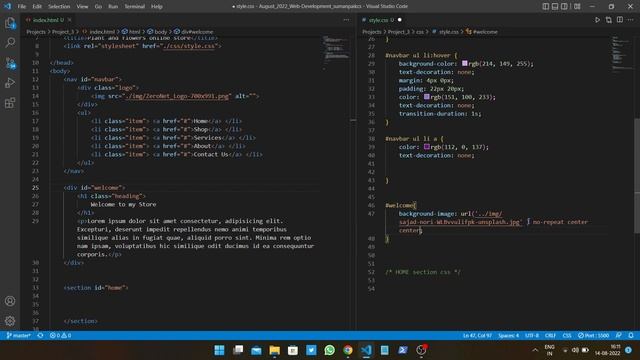Click the Ln 47 Col position indicator
The height and width of the screenshot is (360, 640).
(477, 336)
